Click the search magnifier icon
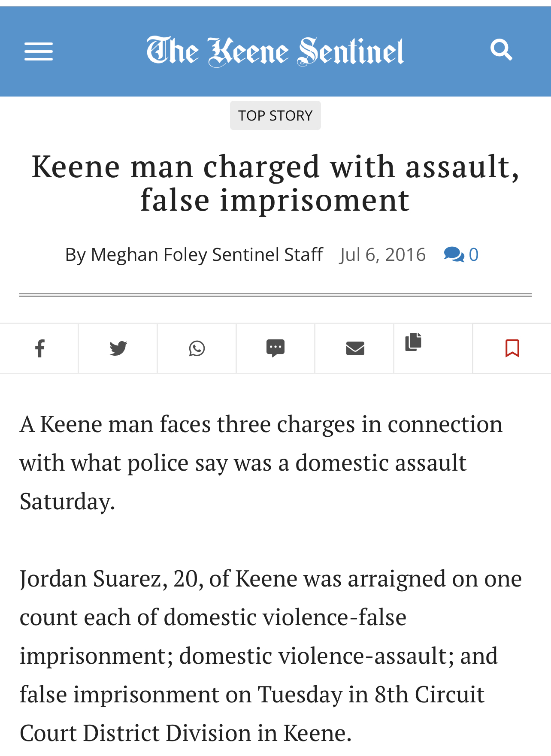 501,50
